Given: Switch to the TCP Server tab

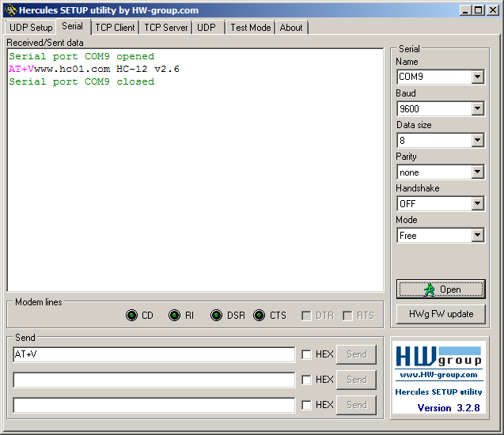Looking at the screenshot, I should (x=166, y=28).
